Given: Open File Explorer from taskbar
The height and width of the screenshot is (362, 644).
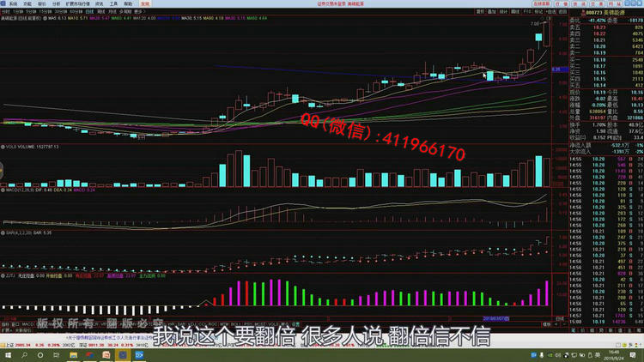Looking at the screenshot, I should [74, 355].
